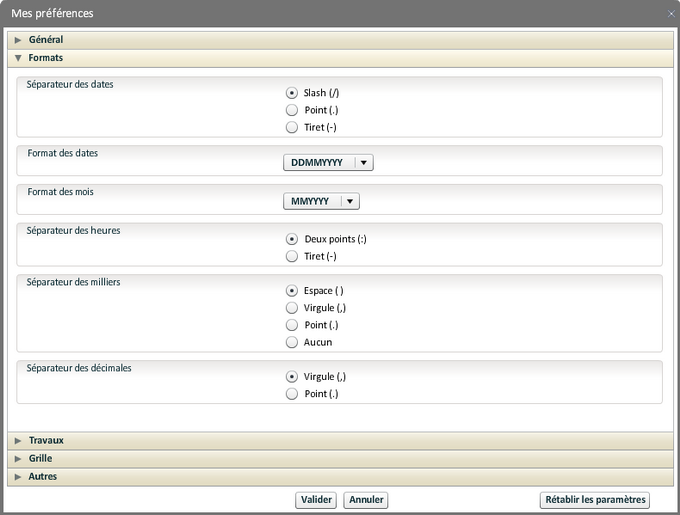Viewport: 680px width, 515px height.
Task: Expand the Autres section
Action: (x=42, y=476)
